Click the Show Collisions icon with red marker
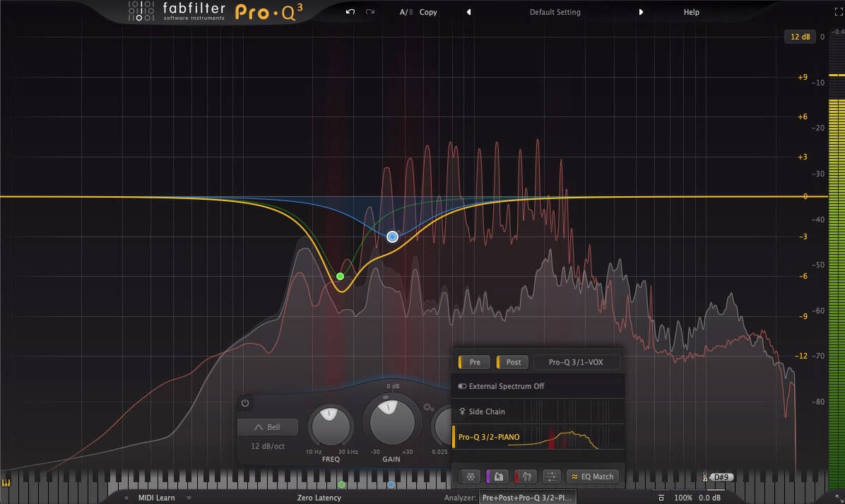 point(526,476)
